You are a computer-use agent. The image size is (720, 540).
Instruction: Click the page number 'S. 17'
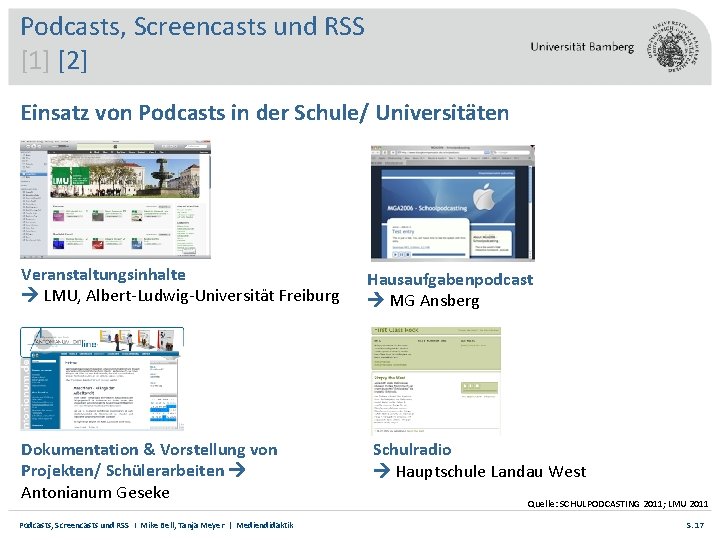pos(695,525)
